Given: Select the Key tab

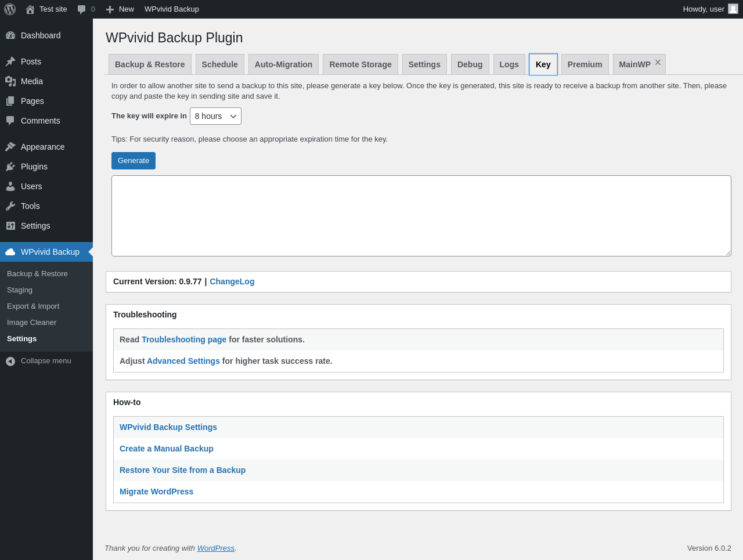Looking at the screenshot, I should tap(543, 64).
